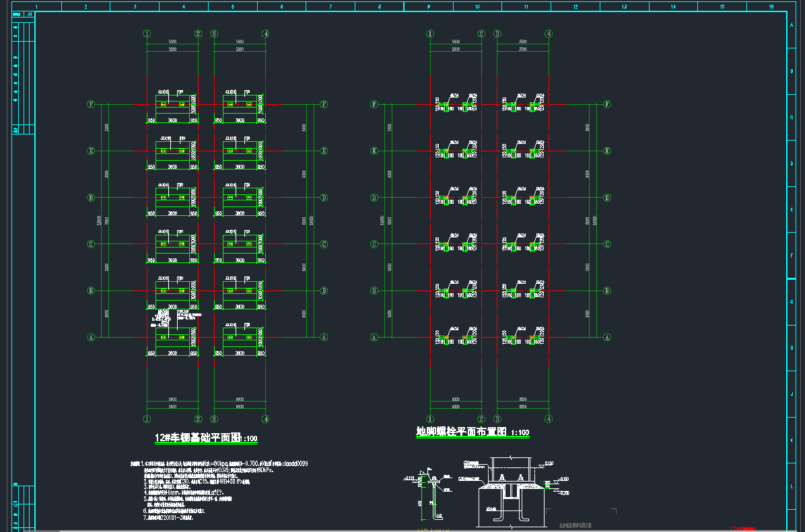Select the 地脚螺栓平面布置图 drawing title
The height and width of the screenshot is (532, 805).
coord(461,432)
